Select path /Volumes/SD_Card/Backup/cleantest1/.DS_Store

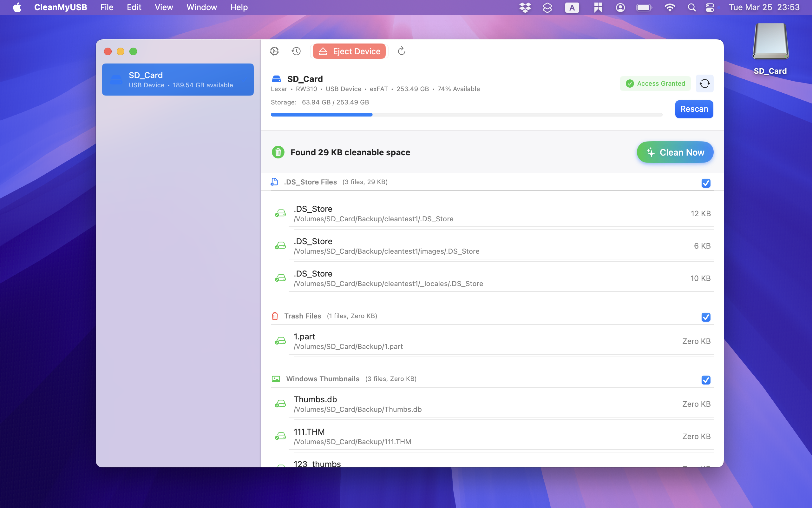click(x=373, y=219)
